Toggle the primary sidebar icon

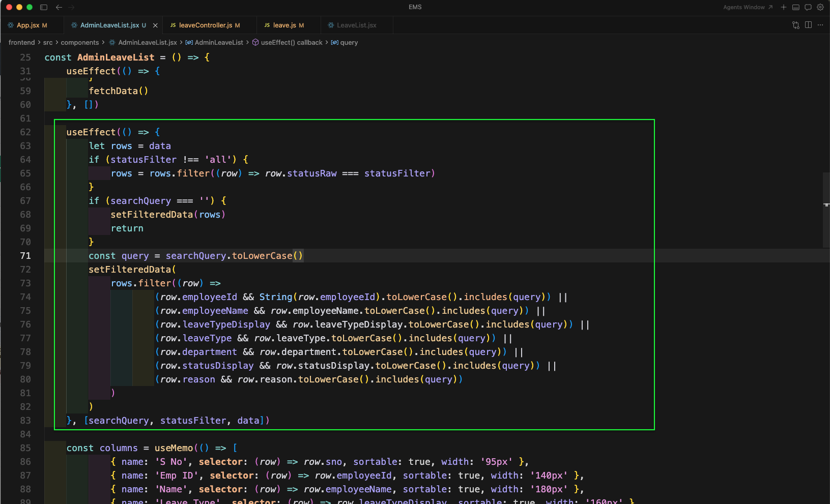click(44, 7)
